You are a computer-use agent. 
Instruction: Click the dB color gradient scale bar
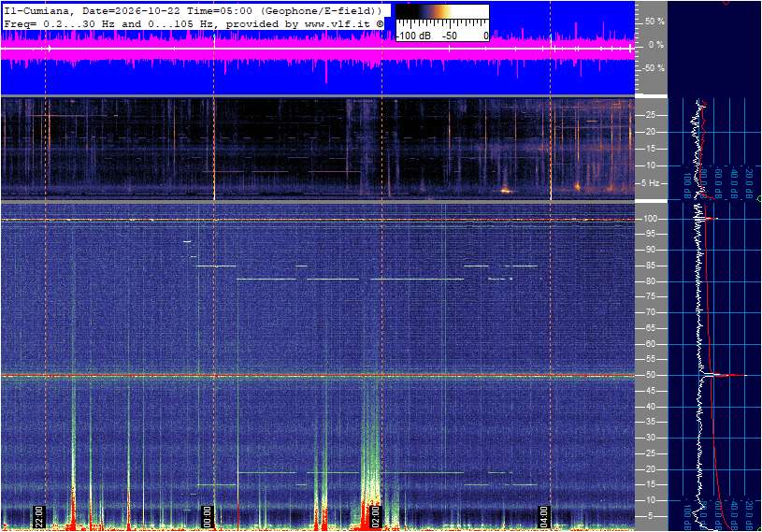coord(442,12)
